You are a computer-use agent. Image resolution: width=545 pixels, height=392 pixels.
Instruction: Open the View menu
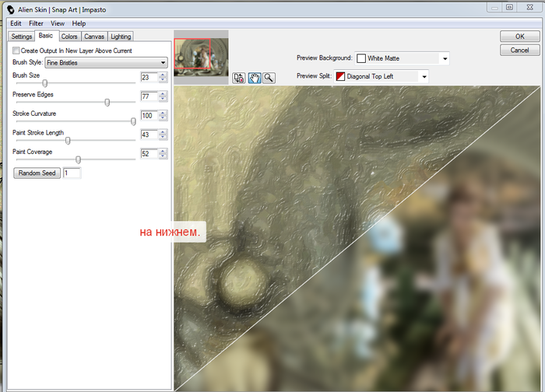click(58, 23)
